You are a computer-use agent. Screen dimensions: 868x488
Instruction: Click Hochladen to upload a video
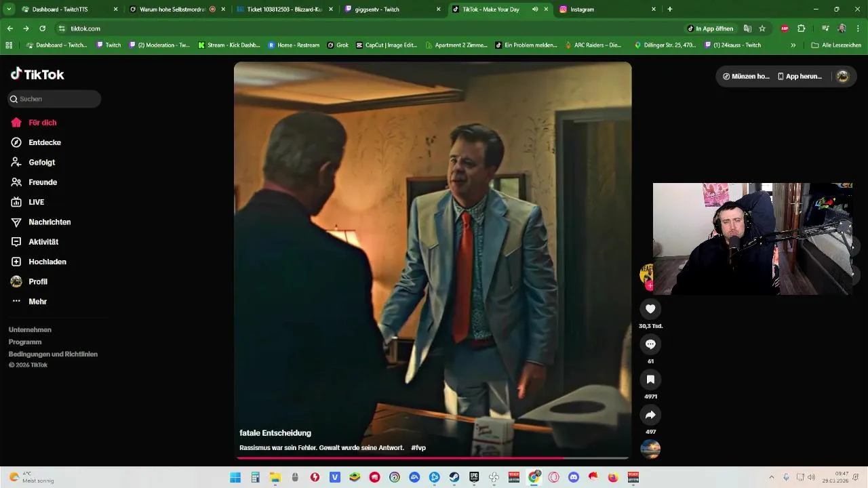39,262
